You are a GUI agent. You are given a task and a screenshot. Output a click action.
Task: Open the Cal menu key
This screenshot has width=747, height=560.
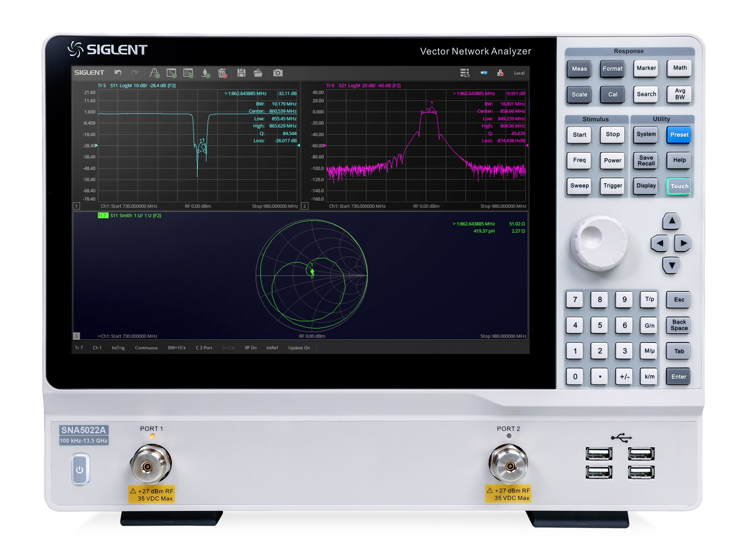click(613, 95)
